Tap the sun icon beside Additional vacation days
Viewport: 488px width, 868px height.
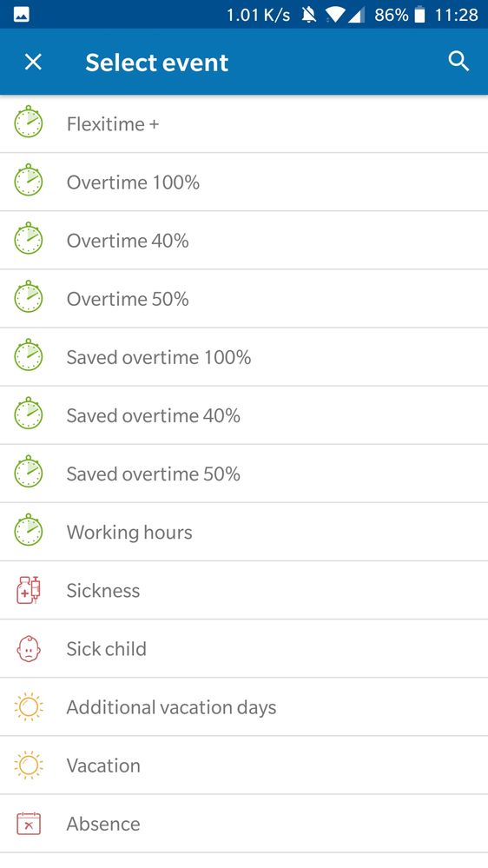[x=28, y=707]
